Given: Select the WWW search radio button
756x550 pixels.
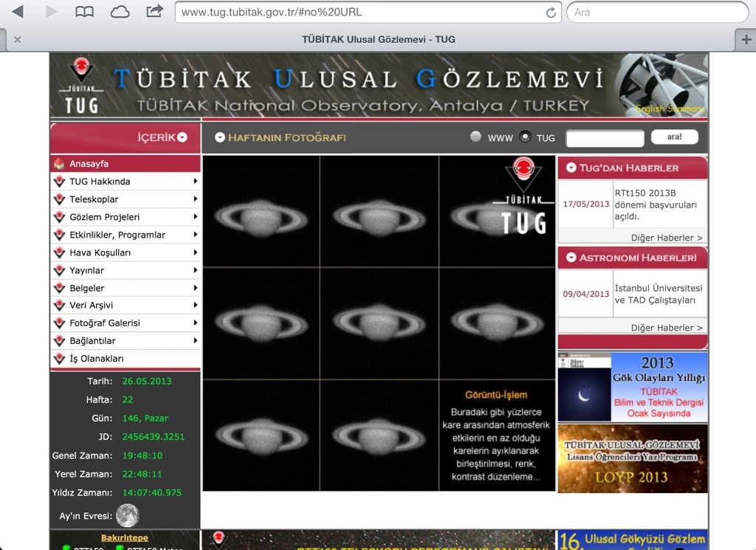Looking at the screenshot, I should pyautogui.click(x=475, y=137).
